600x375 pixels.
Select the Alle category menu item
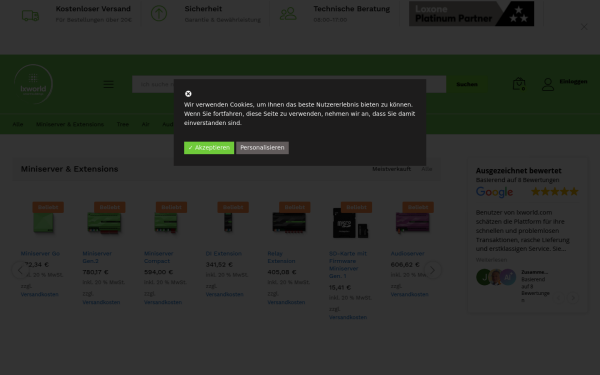18,124
